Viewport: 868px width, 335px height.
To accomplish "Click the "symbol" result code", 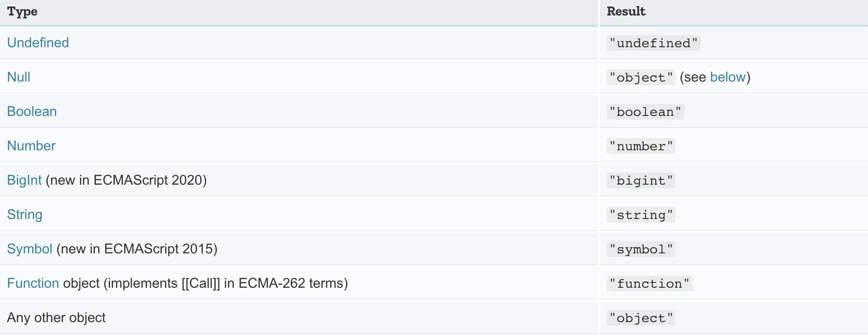I will point(641,249).
